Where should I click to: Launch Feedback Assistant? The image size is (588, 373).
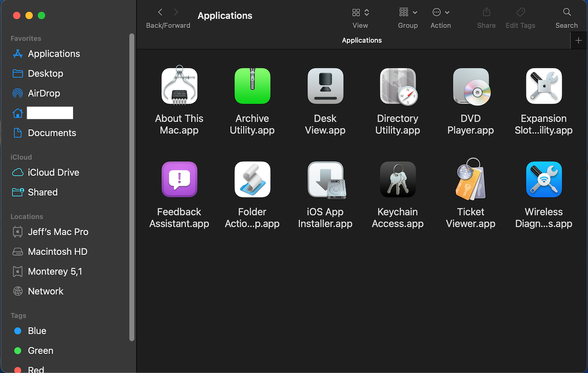click(179, 179)
